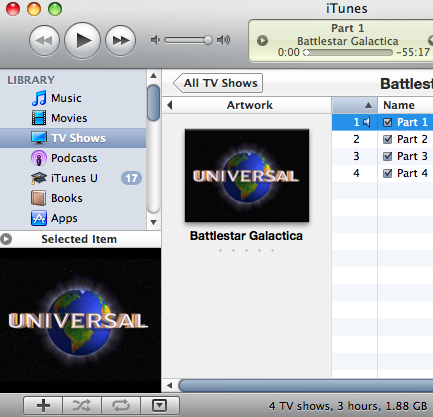Click the green zoom window button
The width and height of the screenshot is (433, 417).
click(55, 9)
